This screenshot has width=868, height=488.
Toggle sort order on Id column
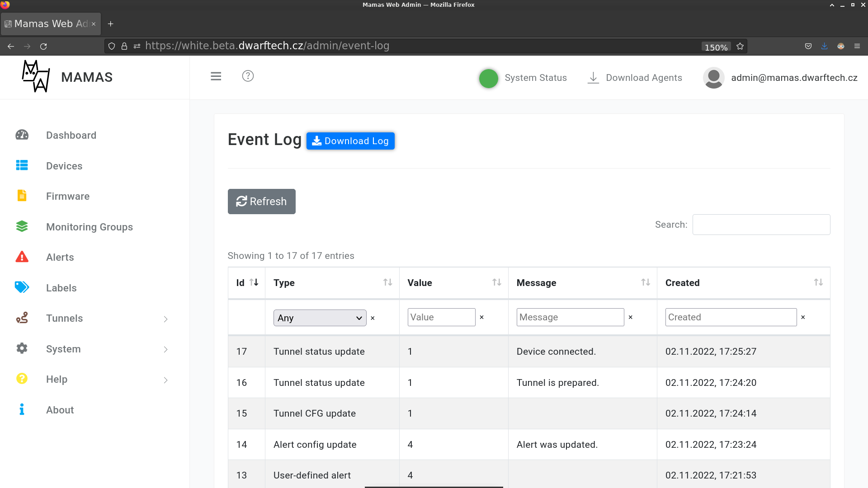tap(254, 282)
